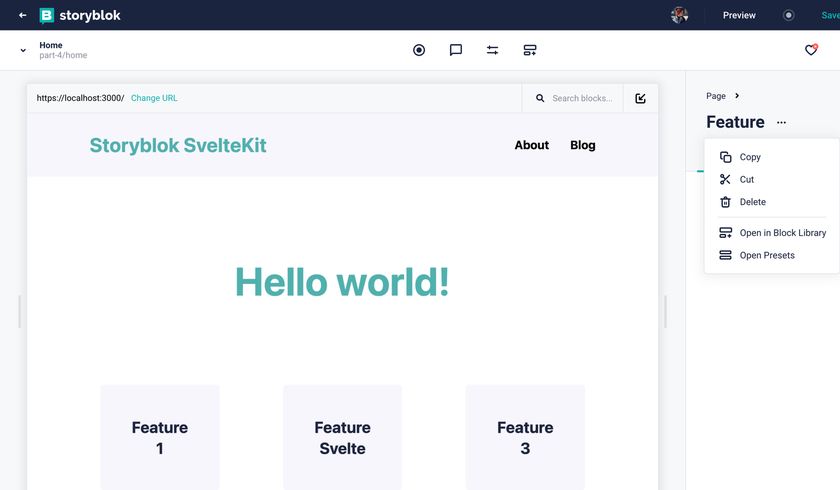Open the Storyblok logo home
The image size is (840, 490).
pos(80,16)
